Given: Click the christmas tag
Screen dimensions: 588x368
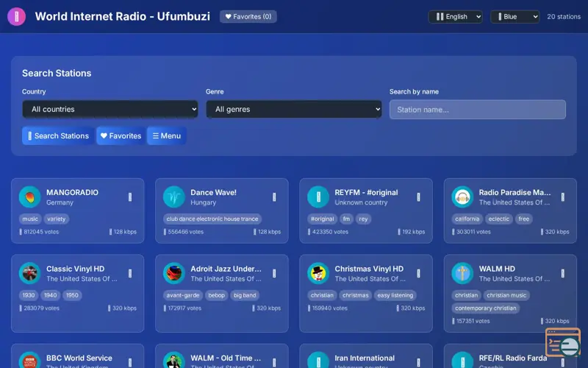Looking at the screenshot, I should [x=355, y=295].
